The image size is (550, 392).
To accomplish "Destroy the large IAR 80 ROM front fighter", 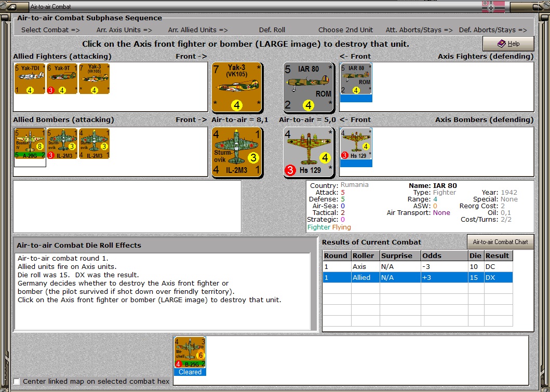I will pos(308,87).
